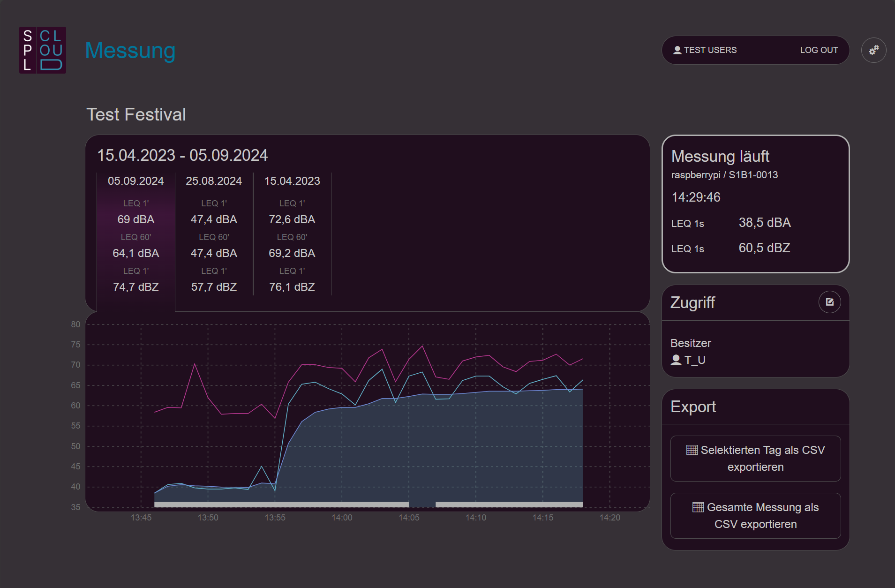Click the Besitzer label in Zugriff
Image resolution: width=895 pixels, height=588 pixels.
coord(691,343)
